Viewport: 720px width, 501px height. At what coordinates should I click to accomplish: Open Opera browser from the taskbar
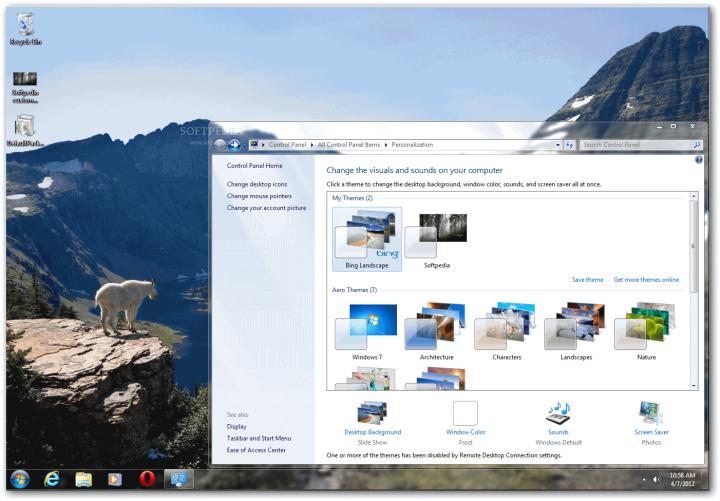tap(147, 479)
